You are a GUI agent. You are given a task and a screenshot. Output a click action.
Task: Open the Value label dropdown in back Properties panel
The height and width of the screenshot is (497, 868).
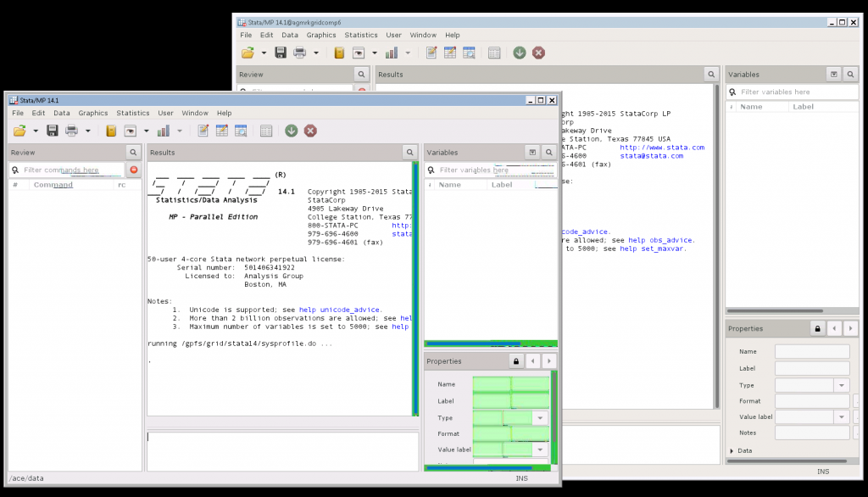(842, 416)
